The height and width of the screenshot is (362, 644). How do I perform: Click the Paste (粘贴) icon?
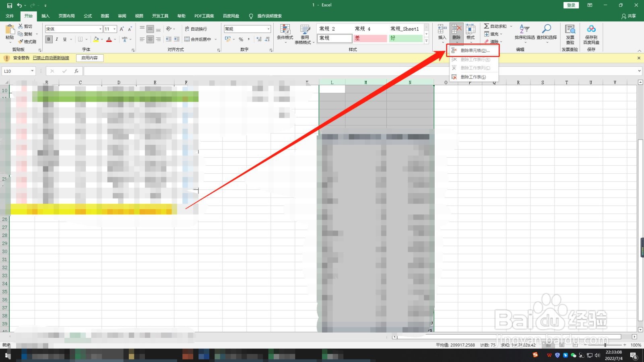point(10,29)
